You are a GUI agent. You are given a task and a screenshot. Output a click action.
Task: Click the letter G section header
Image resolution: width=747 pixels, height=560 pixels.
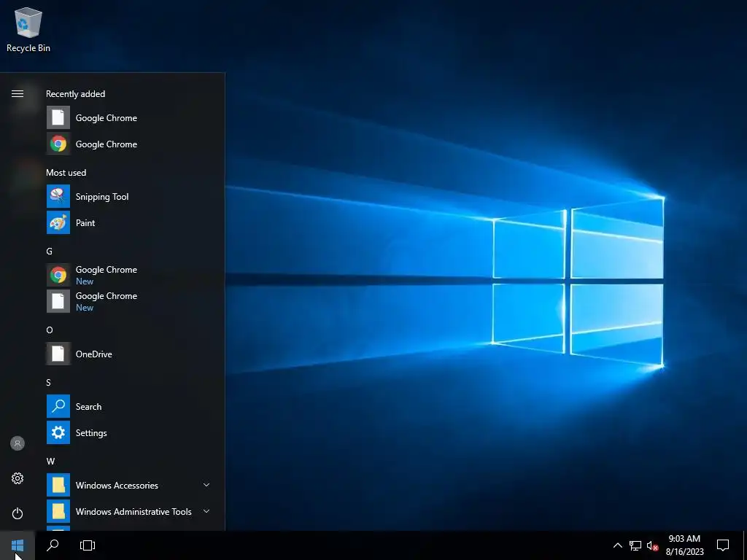tap(49, 251)
